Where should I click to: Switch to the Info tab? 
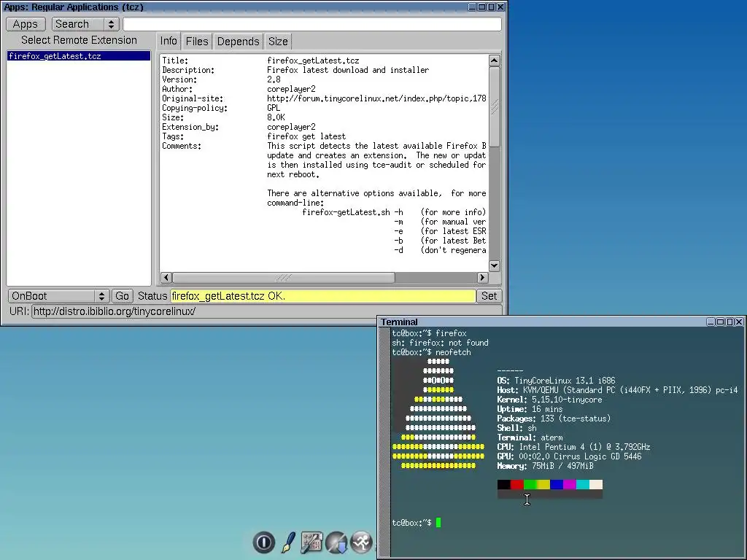point(169,42)
